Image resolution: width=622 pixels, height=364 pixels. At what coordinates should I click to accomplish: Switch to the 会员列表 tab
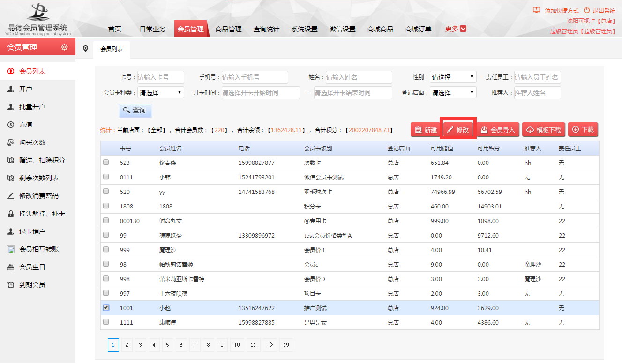(112, 49)
